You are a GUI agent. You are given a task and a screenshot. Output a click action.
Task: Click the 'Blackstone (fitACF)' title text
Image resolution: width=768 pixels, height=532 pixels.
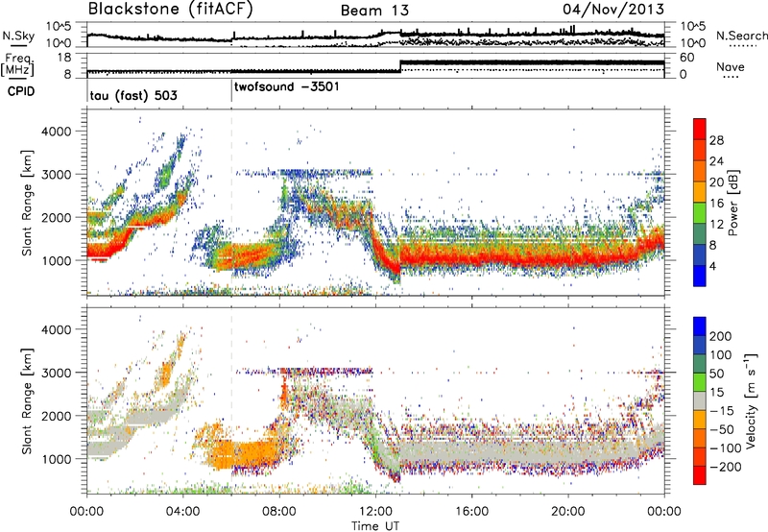click(x=171, y=10)
